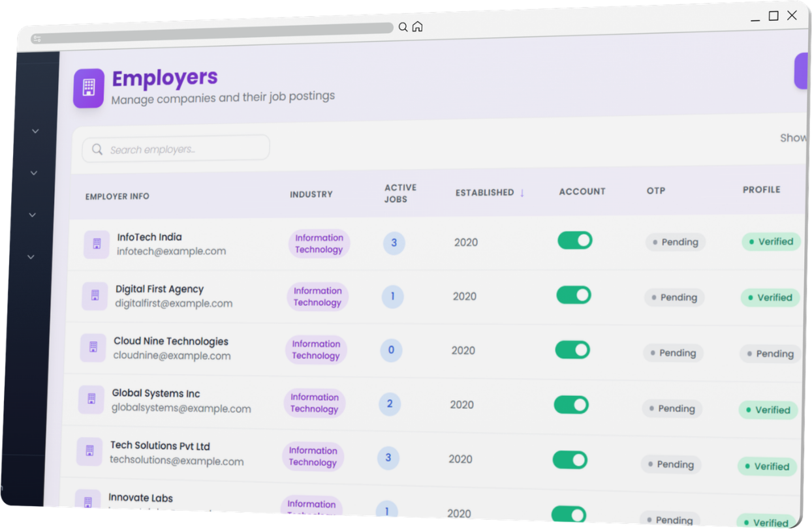Image resolution: width=812 pixels, height=529 pixels.
Task: Sort by ESTABLISHED column header
Action: tap(484, 192)
